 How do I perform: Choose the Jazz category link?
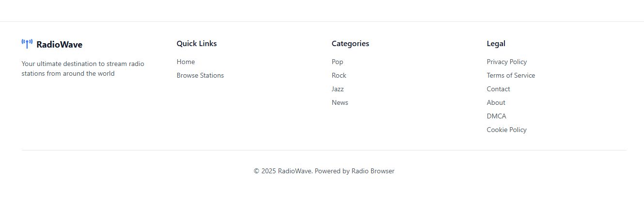coord(338,89)
